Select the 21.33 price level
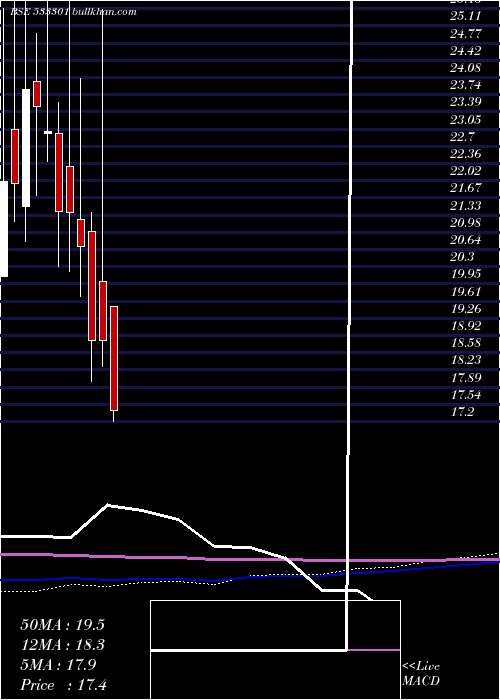 (x=465, y=205)
